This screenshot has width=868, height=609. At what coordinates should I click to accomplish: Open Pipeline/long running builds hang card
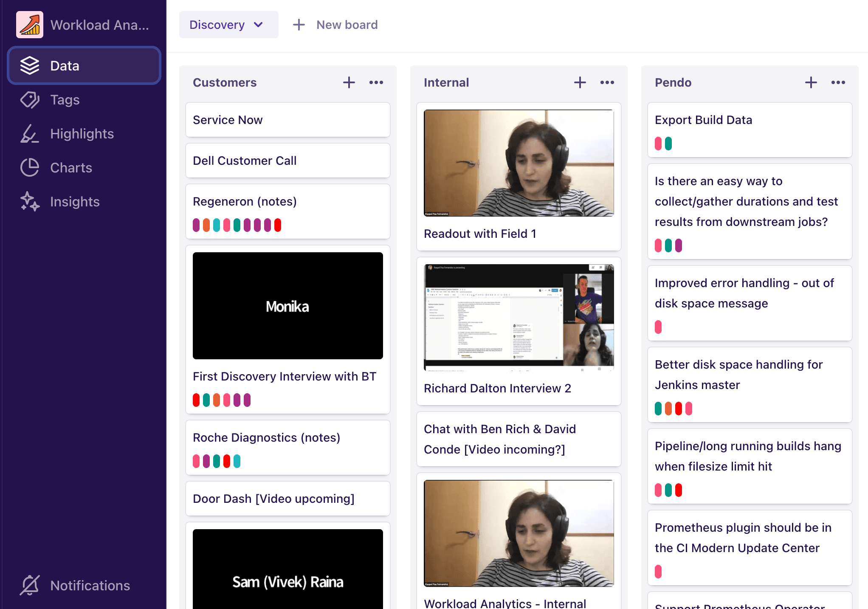click(750, 466)
